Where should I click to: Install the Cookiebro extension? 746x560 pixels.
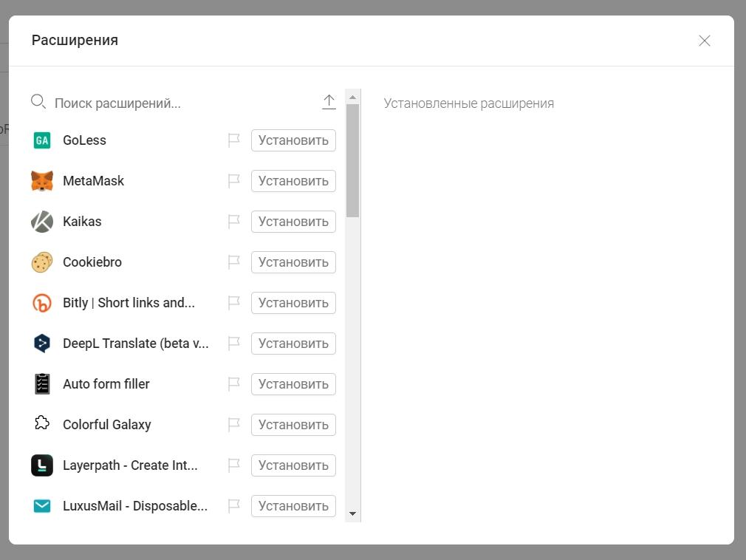coord(293,262)
